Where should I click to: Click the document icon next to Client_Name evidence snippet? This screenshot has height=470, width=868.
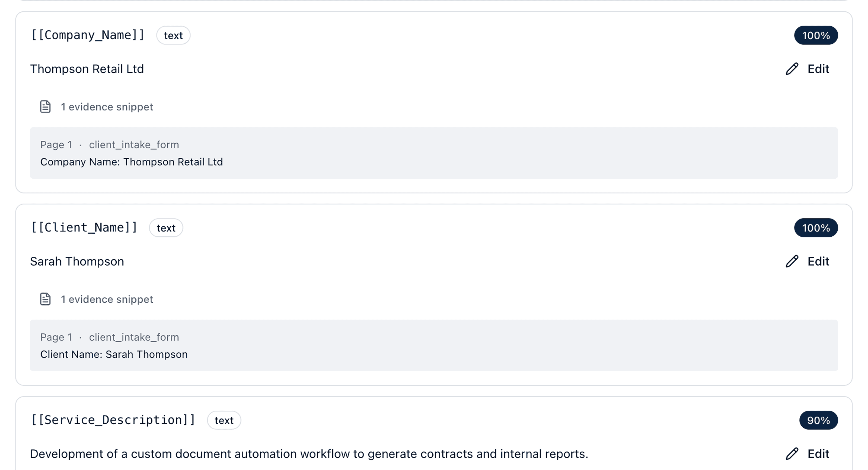(x=45, y=299)
